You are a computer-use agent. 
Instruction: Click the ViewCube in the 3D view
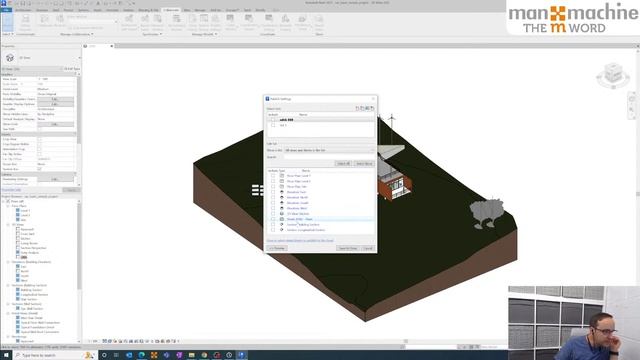click(613, 75)
